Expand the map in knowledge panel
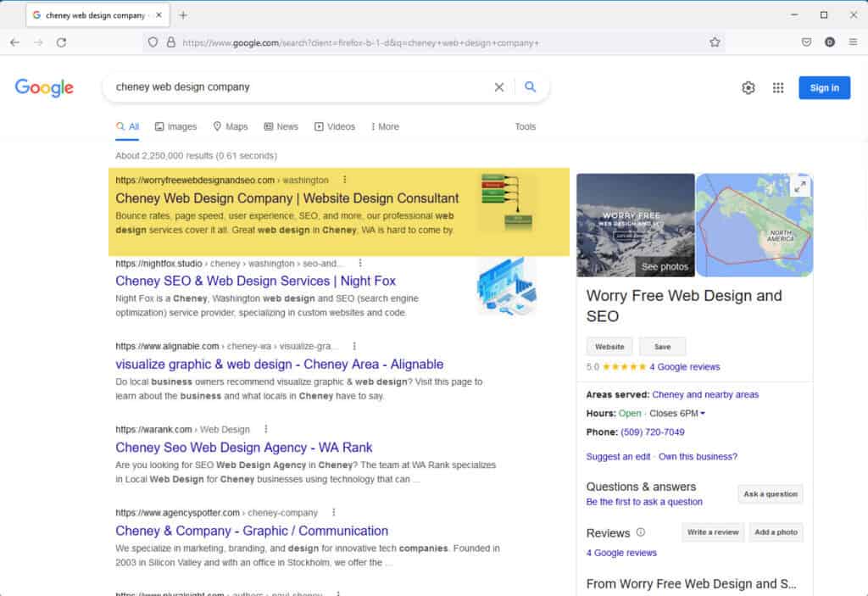 click(x=800, y=187)
